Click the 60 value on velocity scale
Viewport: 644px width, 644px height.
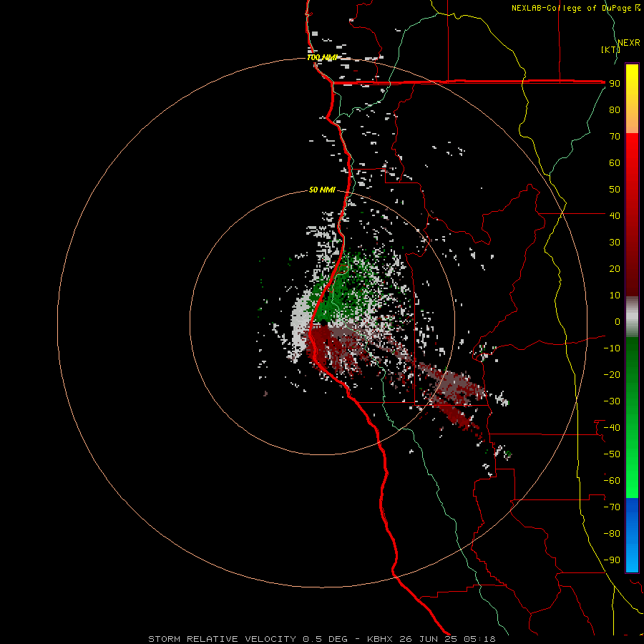pyautogui.click(x=615, y=163)
